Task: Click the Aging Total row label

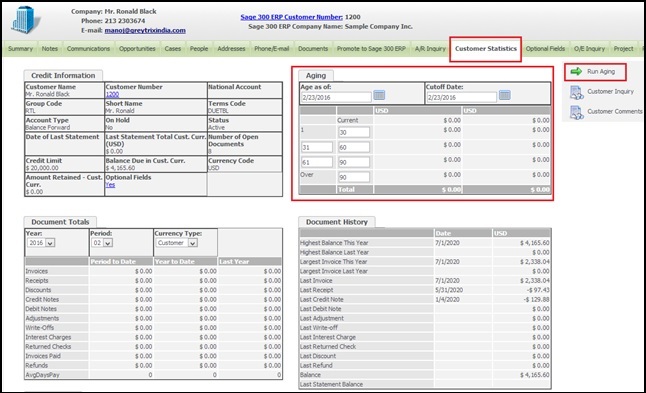Action: (x=346, y=189)
